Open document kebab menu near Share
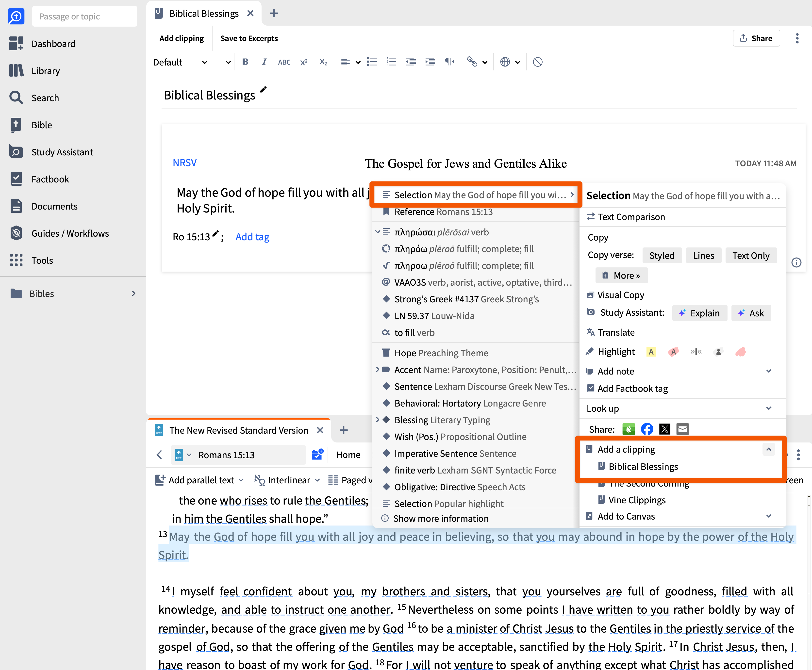Image resolution: width=812 pixels, height=670 pixels. 797,38
